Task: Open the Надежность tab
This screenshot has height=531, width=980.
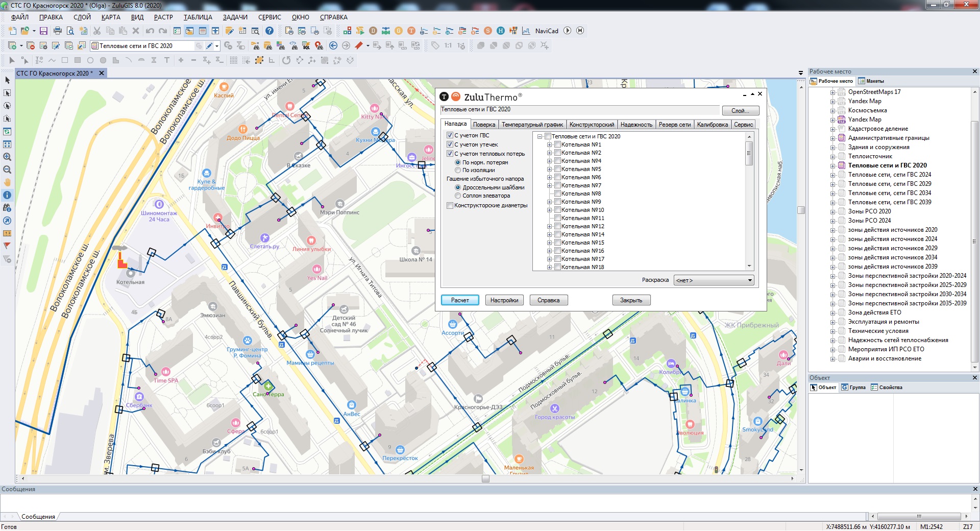Action: 636,125
